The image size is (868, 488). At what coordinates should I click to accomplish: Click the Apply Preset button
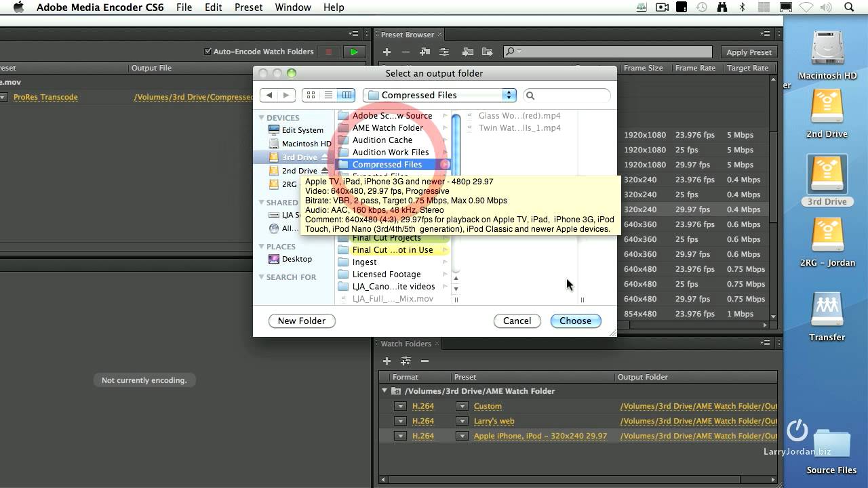749,52
